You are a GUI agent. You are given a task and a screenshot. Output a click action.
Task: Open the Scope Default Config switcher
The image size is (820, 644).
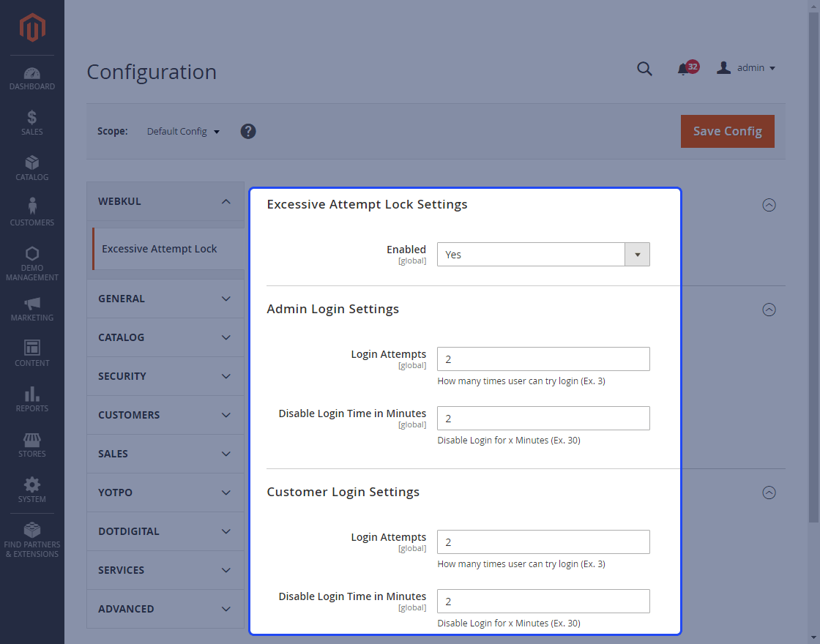click(183, 131)
